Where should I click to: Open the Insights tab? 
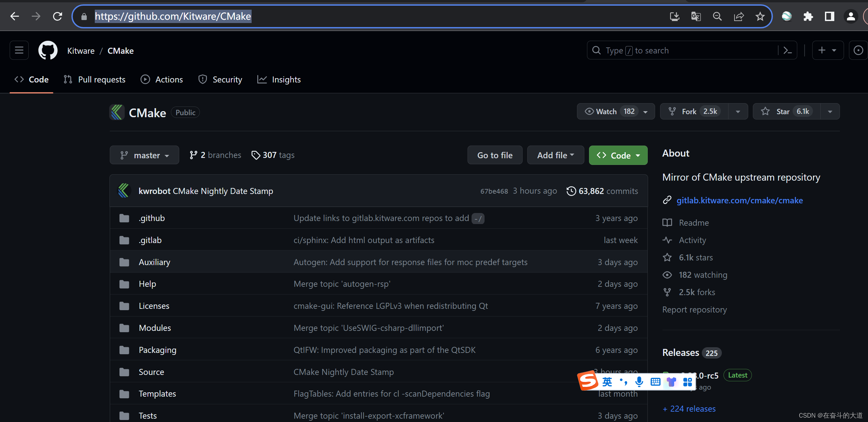click(279, 79)
